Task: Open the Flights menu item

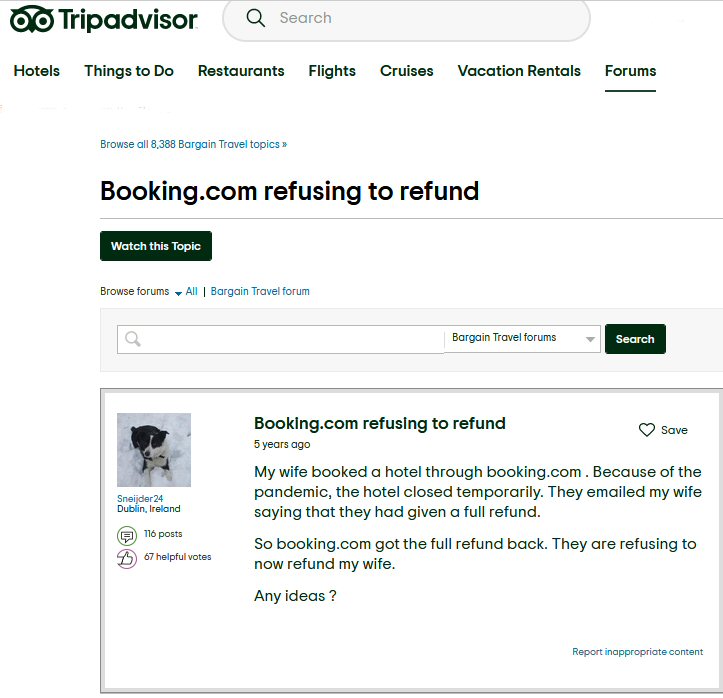Action: point(332,71)
